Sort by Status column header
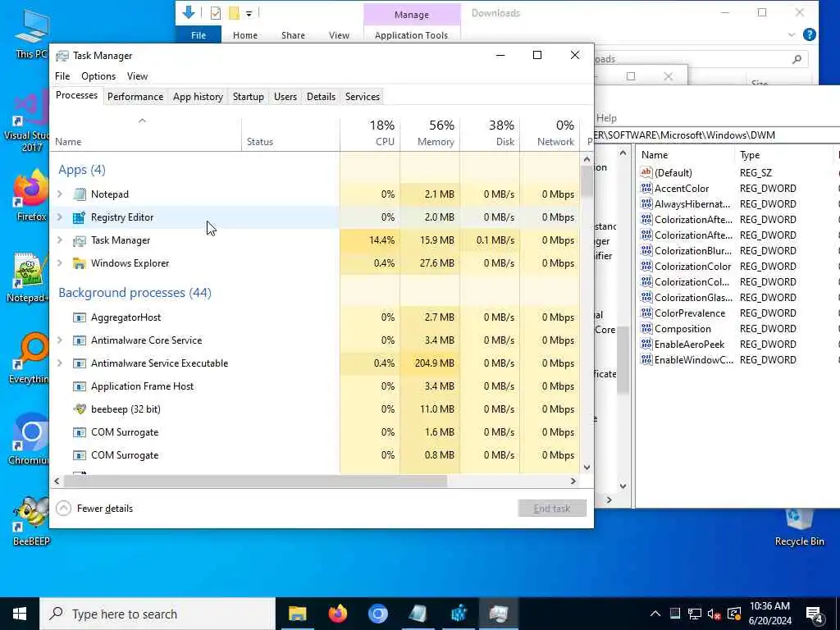The image size is (840, 630). click(291, 134)
